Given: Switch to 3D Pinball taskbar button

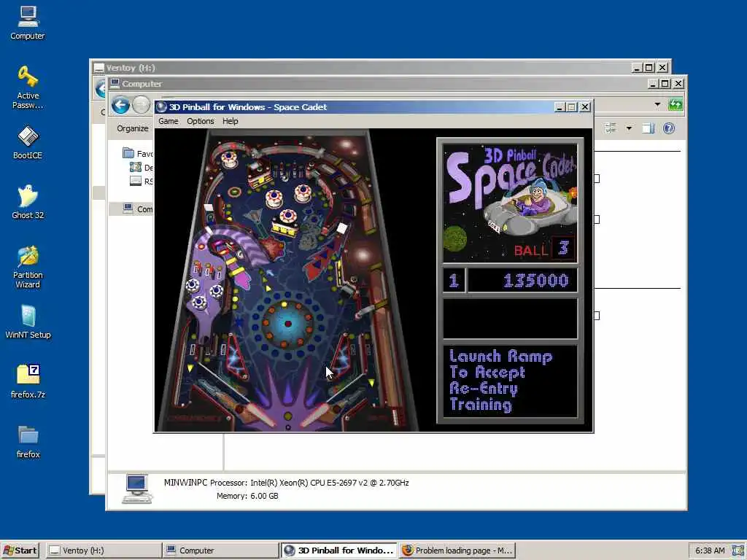Looking at the screenshot, I should pyautogui.click(x=338, y=551).
